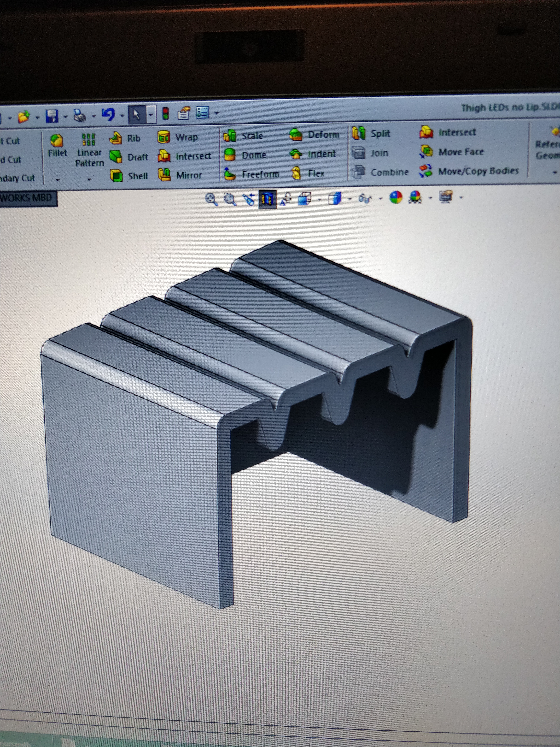Toggle the Select cursor tool
The width and height of the screenshot is (560, 747).
(x=137, y=115)
